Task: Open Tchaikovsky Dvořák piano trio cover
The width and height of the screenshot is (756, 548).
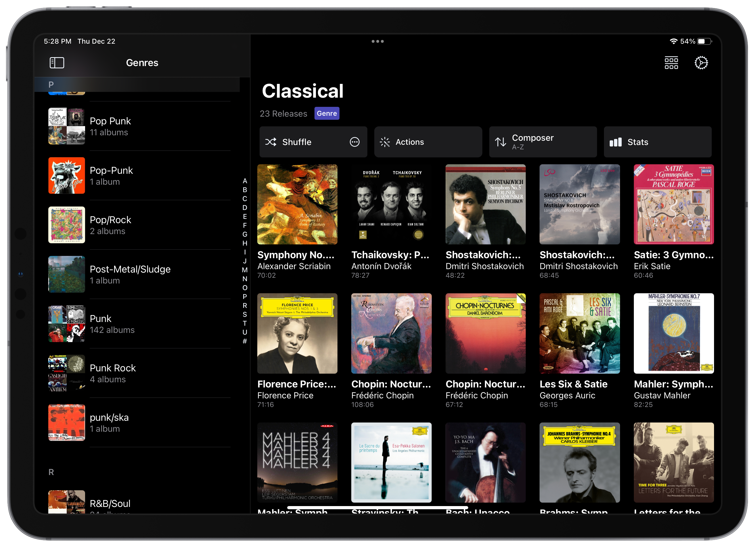Action: [391, 204]
